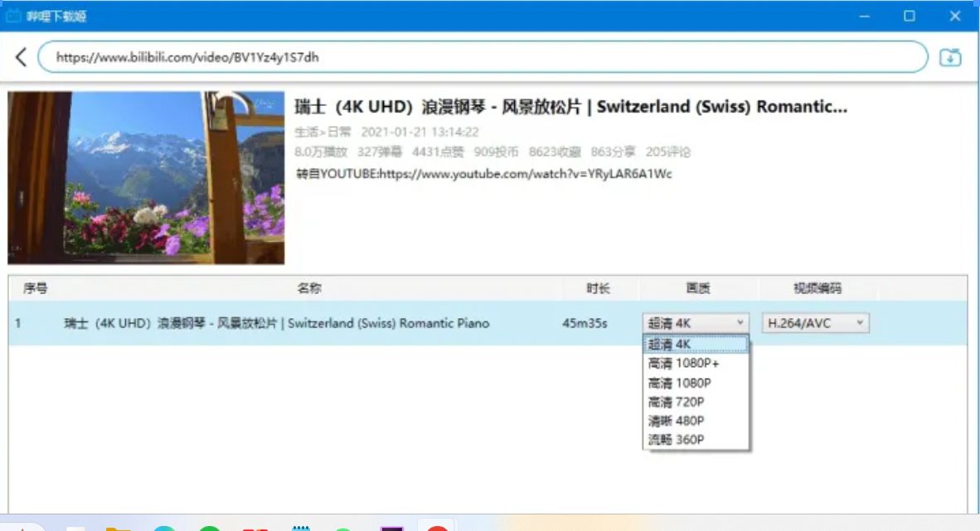980x531 pixels.
Task: Click the 序号 column header
Action: (35, 288)
